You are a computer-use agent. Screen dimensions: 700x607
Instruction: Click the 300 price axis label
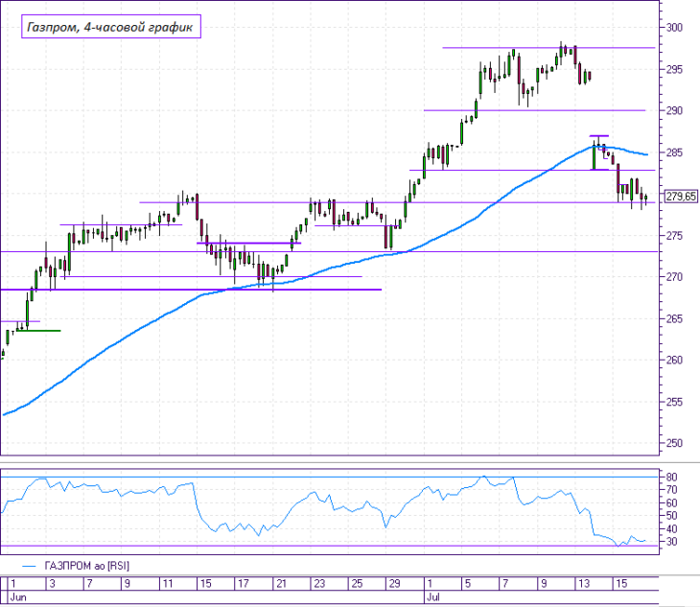point(674,27)
